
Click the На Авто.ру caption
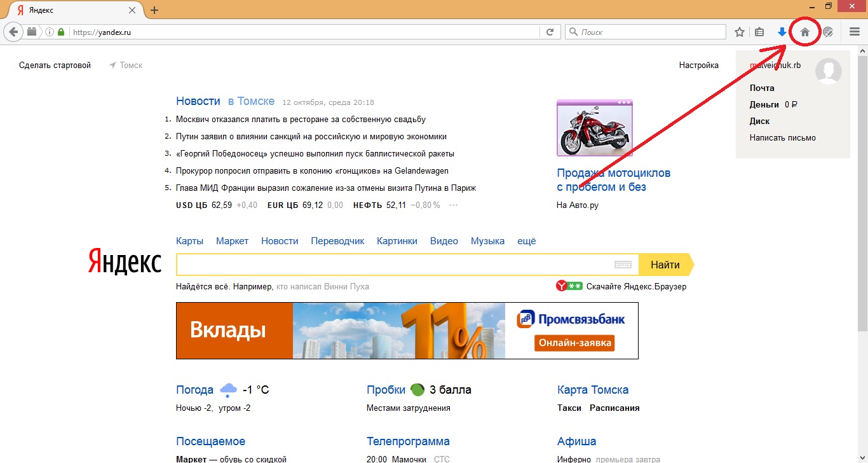[578, 205]
